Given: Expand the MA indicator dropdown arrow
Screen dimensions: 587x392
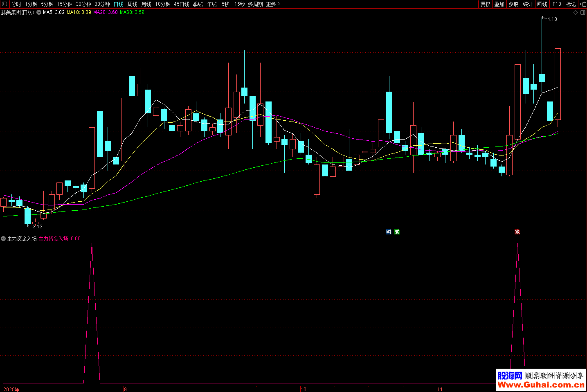Looking at the screenshot, I should (39, 13).
